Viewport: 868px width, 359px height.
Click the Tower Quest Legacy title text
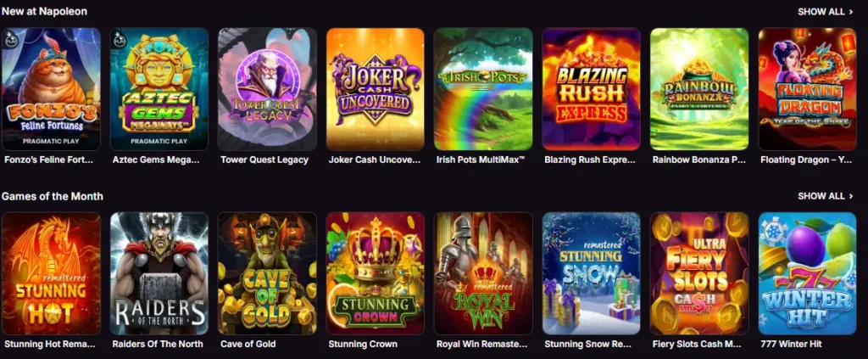[264, 160]
